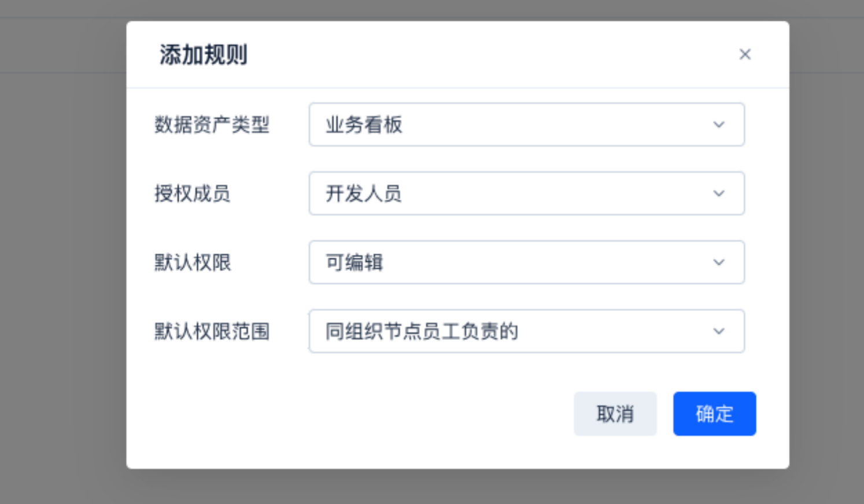Close the 添加规则 dialog with X icon
The width and height of the screenshot is (864, 504).
(x=745, y=54)
